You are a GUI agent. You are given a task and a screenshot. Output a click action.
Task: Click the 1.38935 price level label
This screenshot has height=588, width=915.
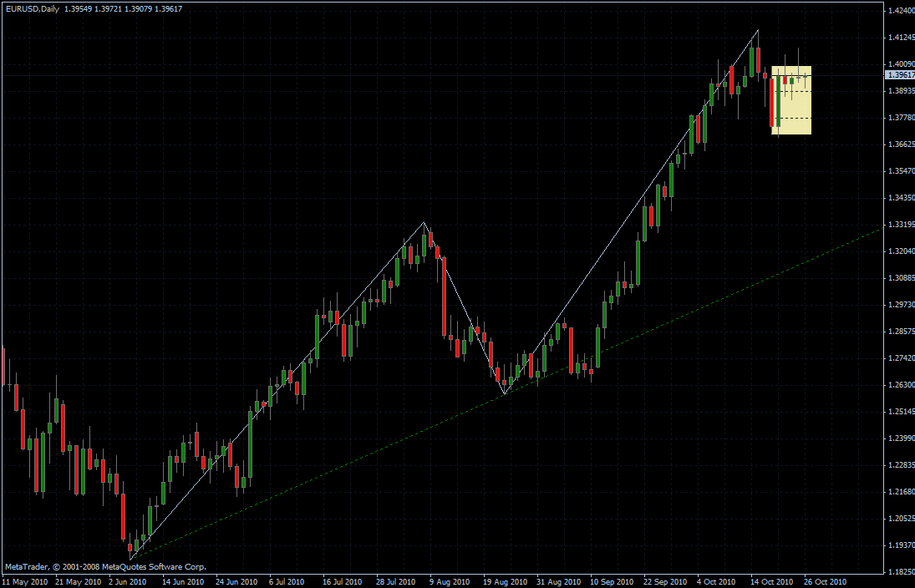pos(901,91)
